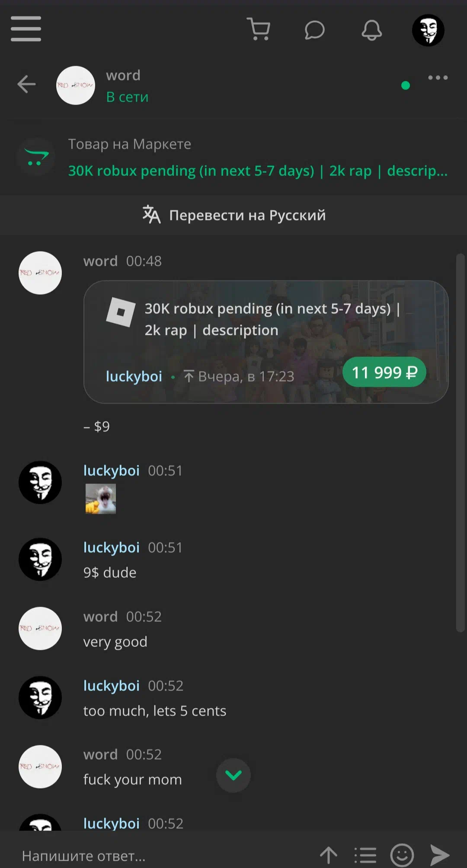This screenshot has width=467, height=868.
Task: Open luckyboi seller link in item card
Action: (134, 376)
